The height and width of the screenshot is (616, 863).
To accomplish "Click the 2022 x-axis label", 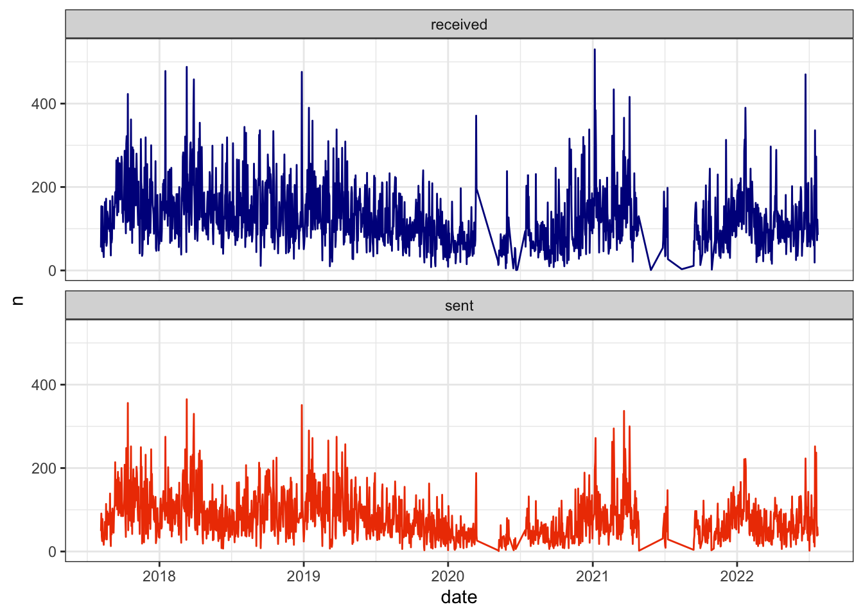I will 737,576.
